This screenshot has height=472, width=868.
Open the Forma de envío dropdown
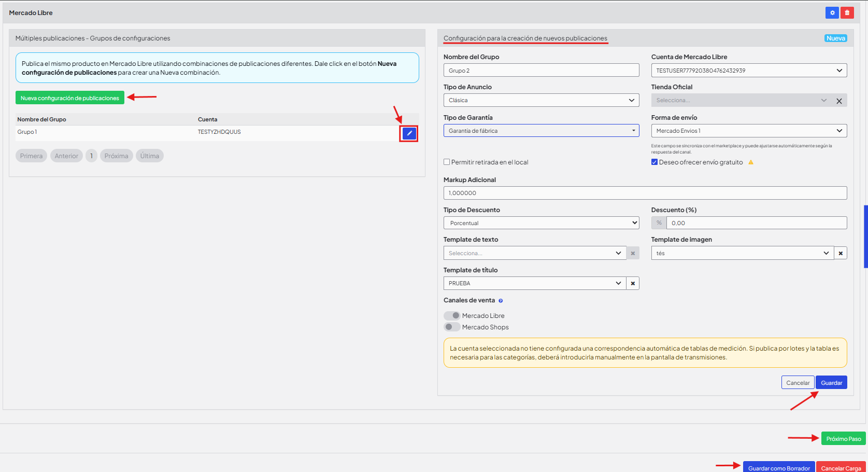(749, 131)
